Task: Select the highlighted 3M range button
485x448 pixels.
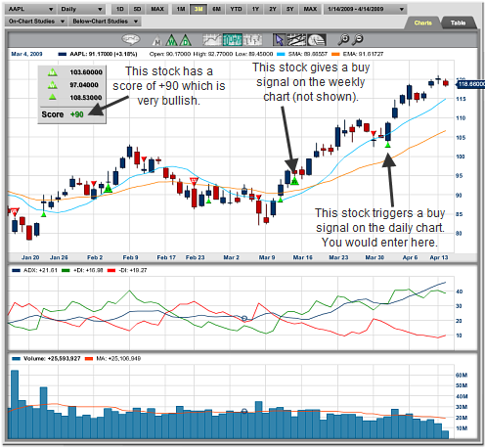Action: 198,9
